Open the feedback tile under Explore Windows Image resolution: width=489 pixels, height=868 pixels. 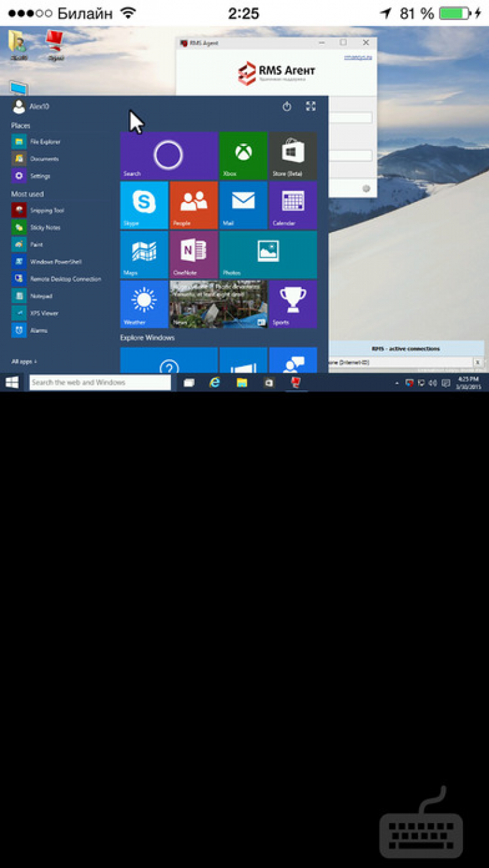click(x=293, y=360)
